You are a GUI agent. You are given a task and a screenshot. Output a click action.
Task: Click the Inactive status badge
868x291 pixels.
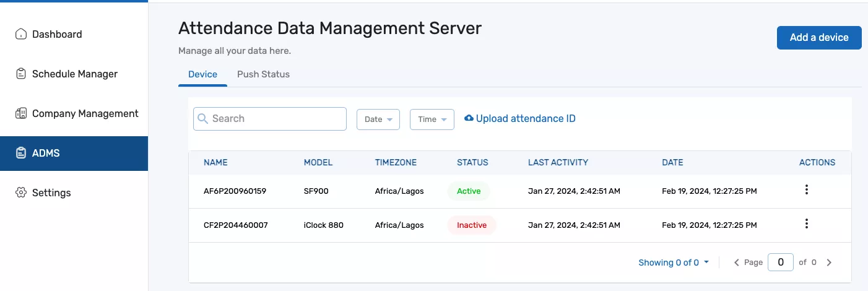(x=472, y=225)
